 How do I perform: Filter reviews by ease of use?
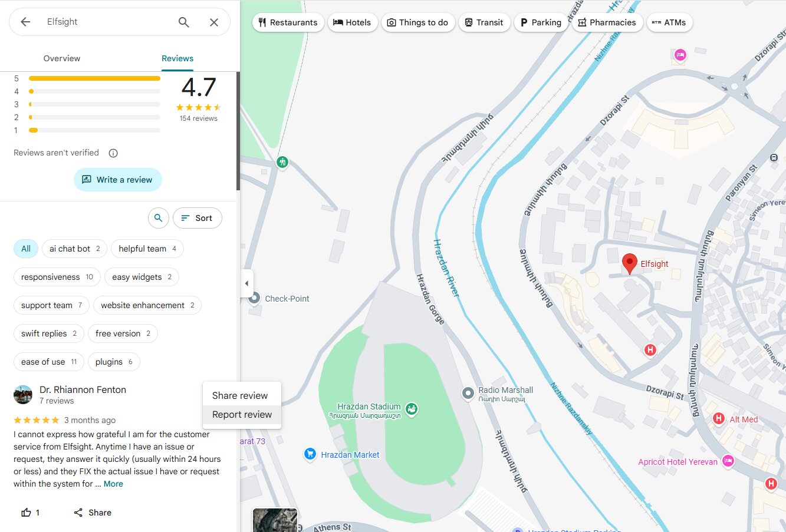coord(49,362)
